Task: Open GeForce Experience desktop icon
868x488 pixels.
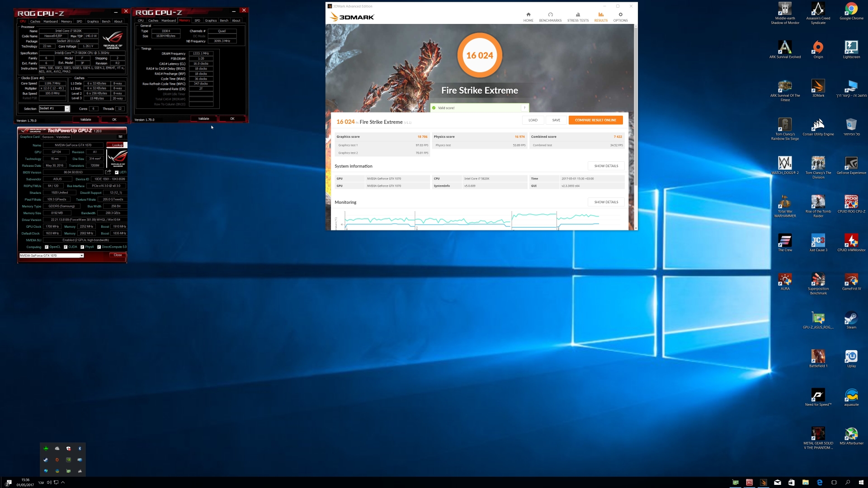Action: (851, 166)
